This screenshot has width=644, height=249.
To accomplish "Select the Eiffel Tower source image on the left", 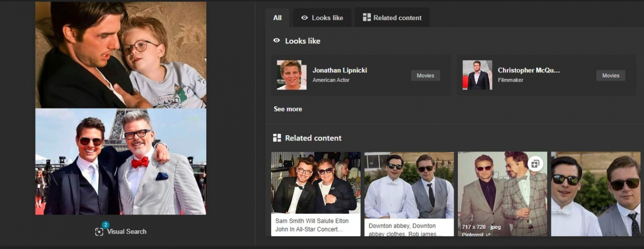I will click(121, 162).
